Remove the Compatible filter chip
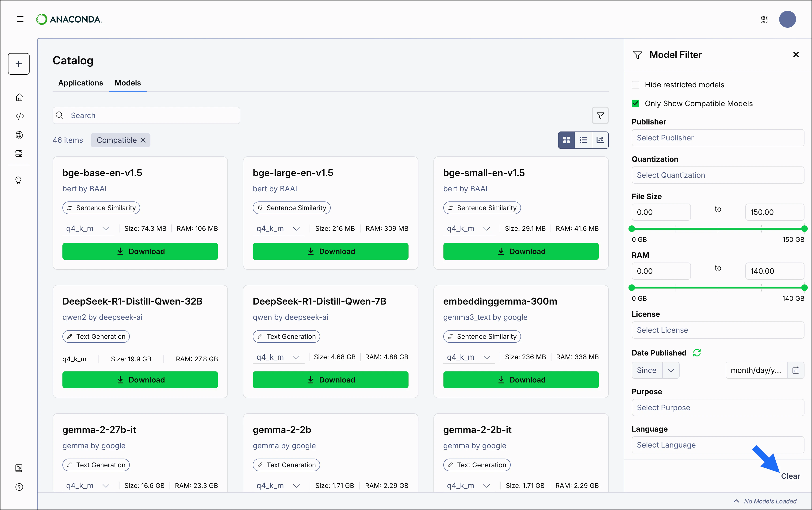812x510 pixels. tap(143, 140)
